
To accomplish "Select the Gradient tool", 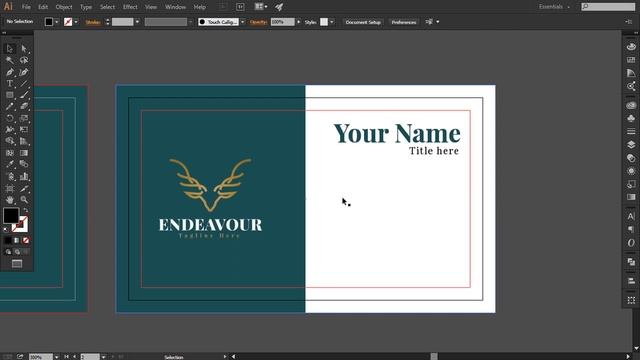I will click(x=24, y=153).
